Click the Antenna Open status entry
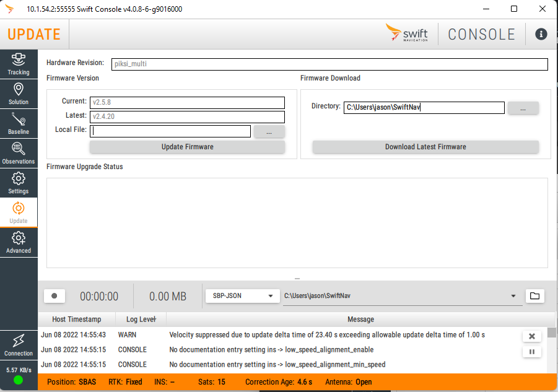558x392 pixels. [x=349, y=382]
